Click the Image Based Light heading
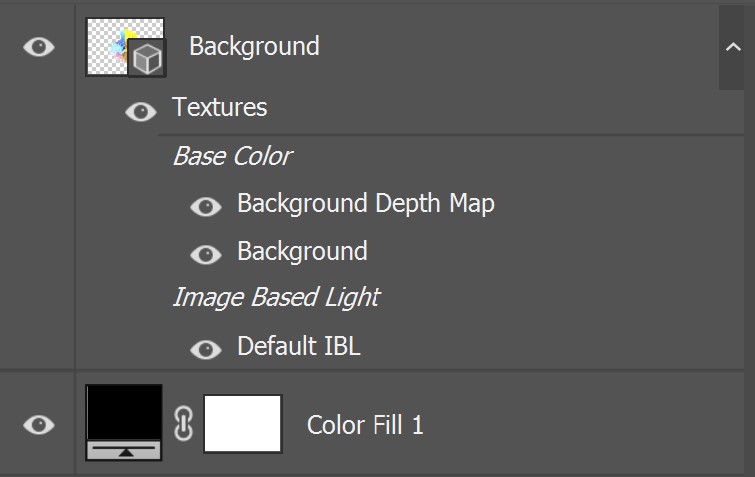This screenshot has width=755, height=477. pyautogui.click(x=276, y=297)
